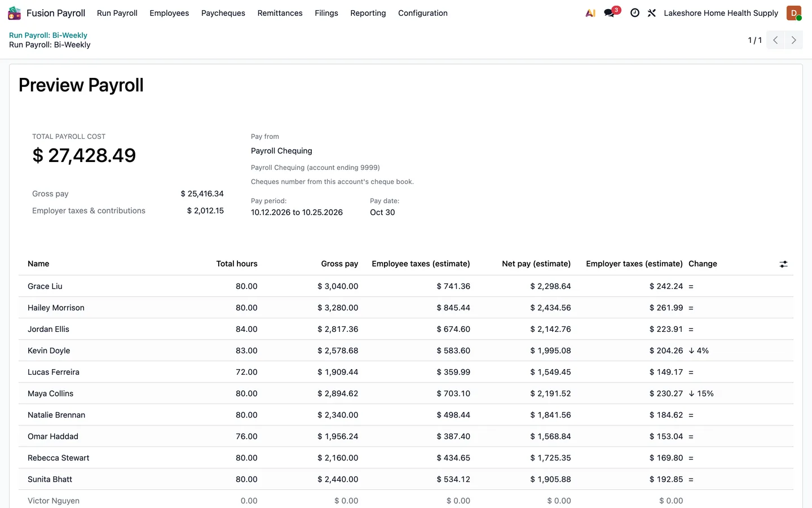Open the activities clock icon
812x508 pixels.
[635, 13]
